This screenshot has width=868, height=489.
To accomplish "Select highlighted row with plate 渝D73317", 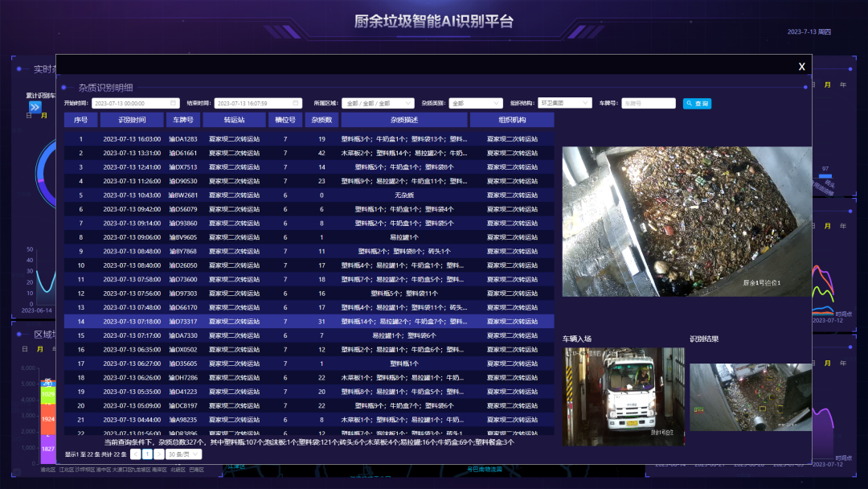I will point(309,321).
